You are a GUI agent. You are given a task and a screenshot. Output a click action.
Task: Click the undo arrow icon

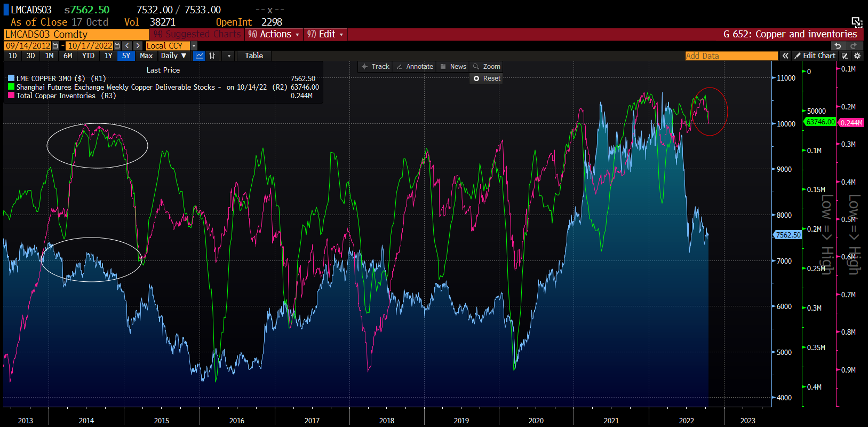[x=838, y=46]
